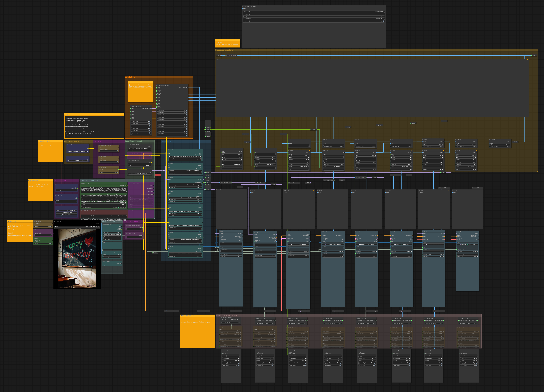Collapse the VAE Encode node
This screenshot has height=392, width=544.
103,262
